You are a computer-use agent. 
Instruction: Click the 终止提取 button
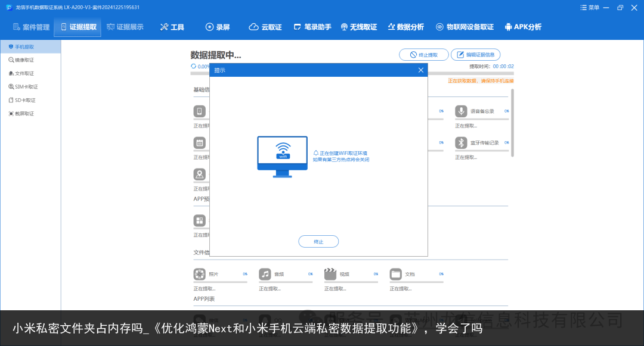[423, 55]
